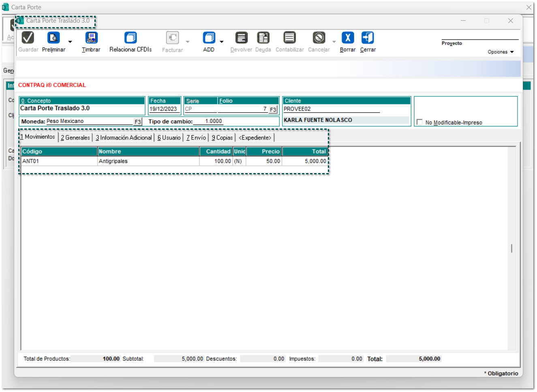Click the Guardar checkmark icon
This screenshot has width=537, height=392.
pos(28,38)
